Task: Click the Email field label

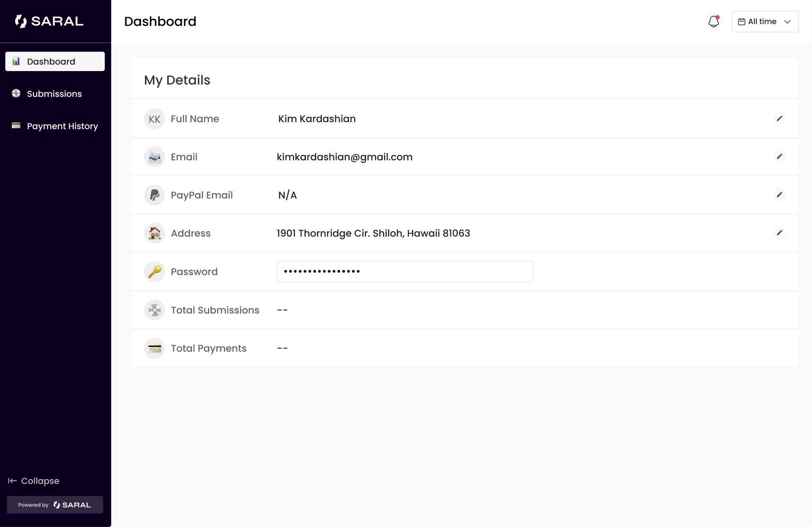Action: [184, 157]
